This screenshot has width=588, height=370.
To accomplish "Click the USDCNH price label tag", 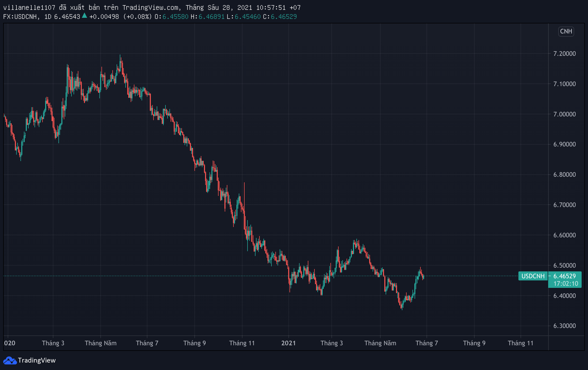I will (x=533, y=276).
